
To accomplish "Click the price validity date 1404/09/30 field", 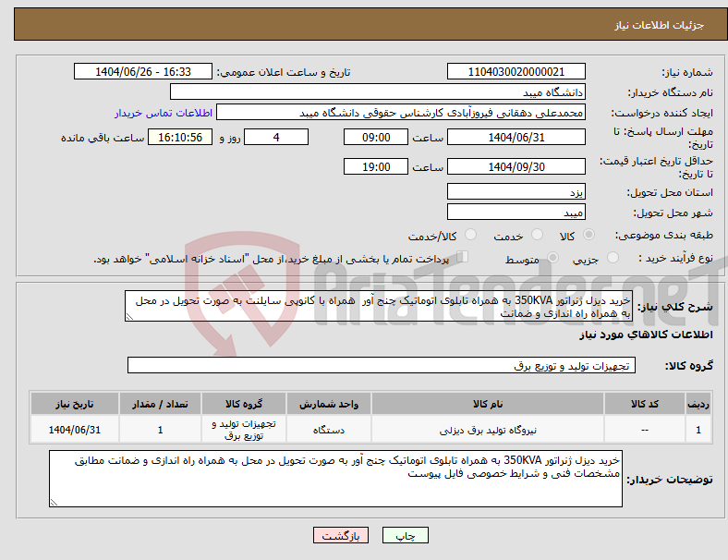I will click(x=516, y=166).
